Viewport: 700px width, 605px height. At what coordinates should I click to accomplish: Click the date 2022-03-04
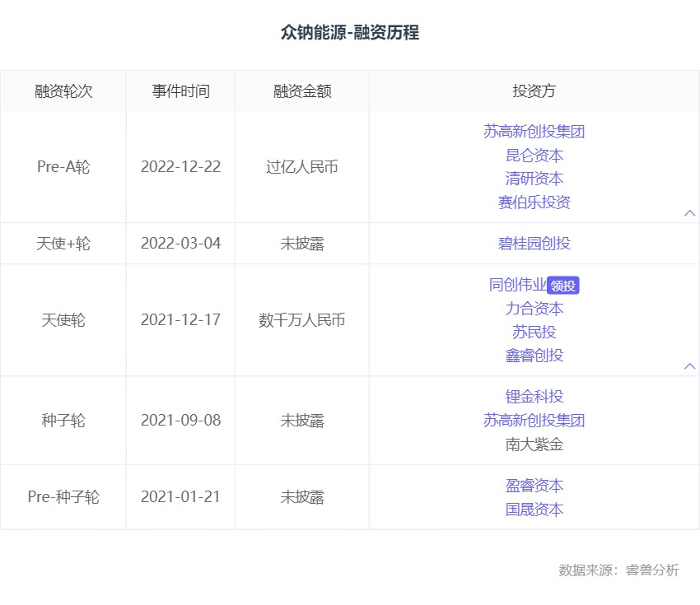point(181,244)
